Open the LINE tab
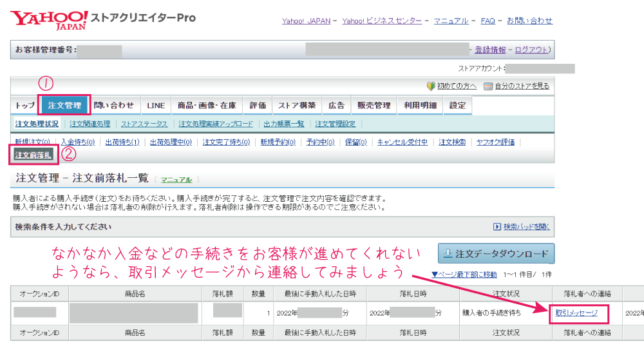Screen dimensions: 644x348 (x=156, y=105)
